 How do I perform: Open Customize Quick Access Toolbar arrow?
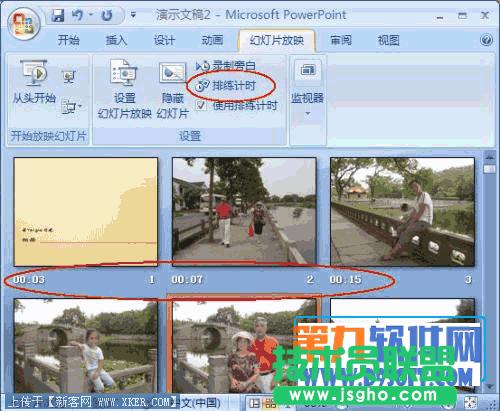133,15
